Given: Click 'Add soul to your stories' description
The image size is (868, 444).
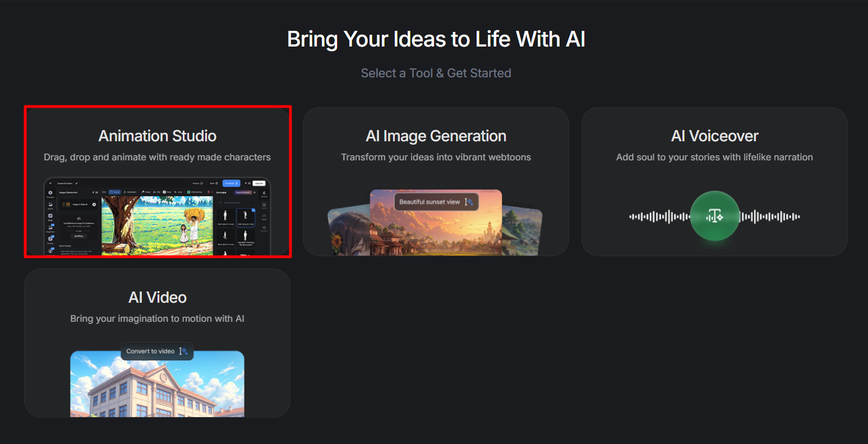Looking at the screenshot, I should coord(714,157).
